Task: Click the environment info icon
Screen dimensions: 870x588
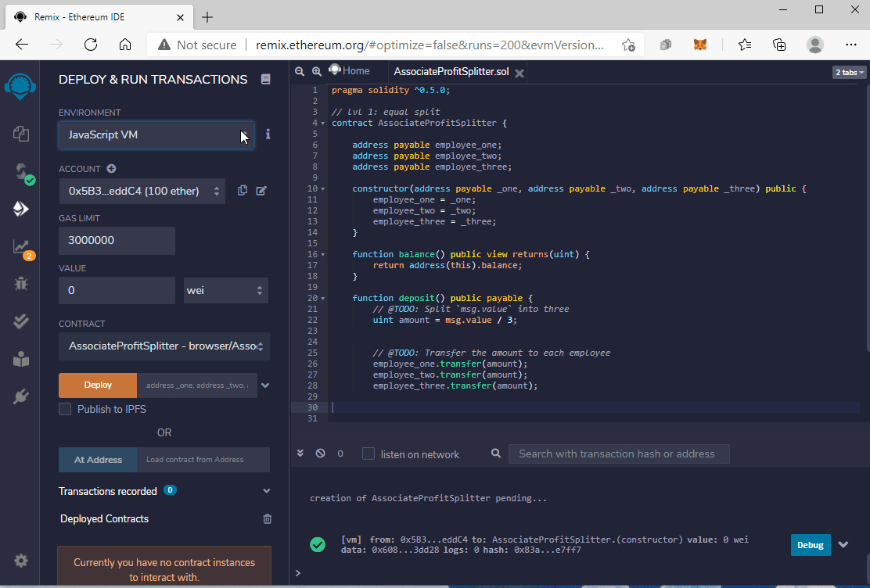Action: (x=268, y=134)
